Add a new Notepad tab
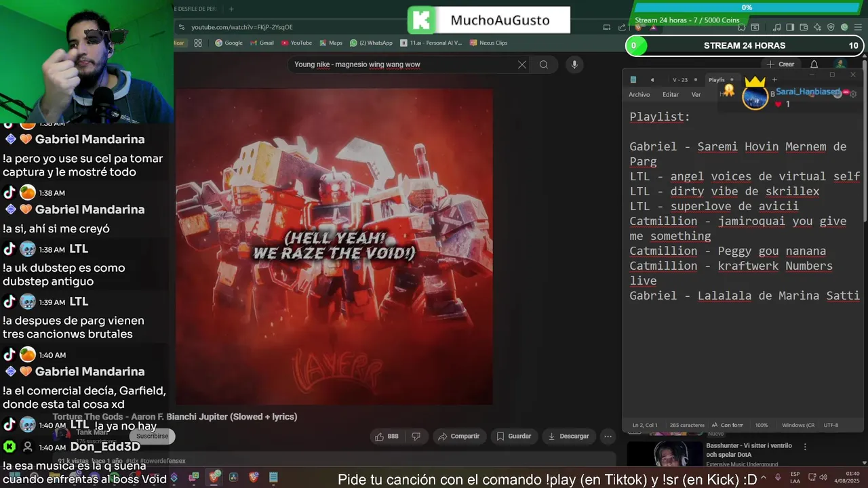Screen dimensions: 868x488 pos(774,80)
